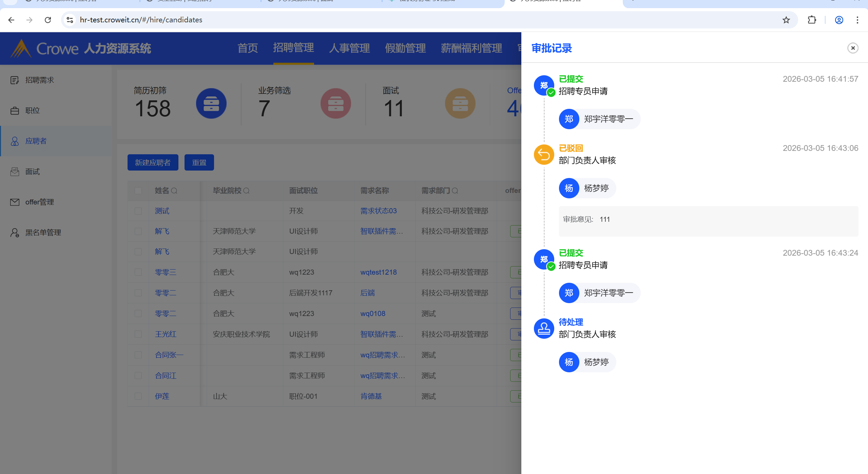Close the 审批记录 approval panel
Screen dimensions: 868x474
pos(853,48)
